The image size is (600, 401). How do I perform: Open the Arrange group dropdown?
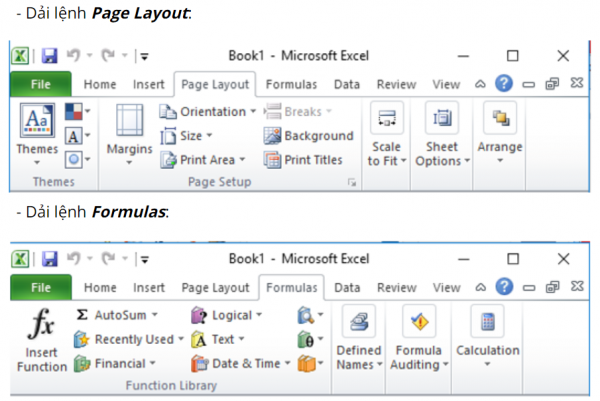[500, 133]
